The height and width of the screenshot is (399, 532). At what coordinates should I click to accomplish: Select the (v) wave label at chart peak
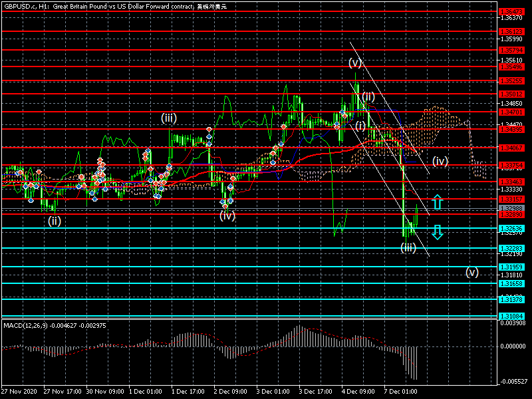355,63
